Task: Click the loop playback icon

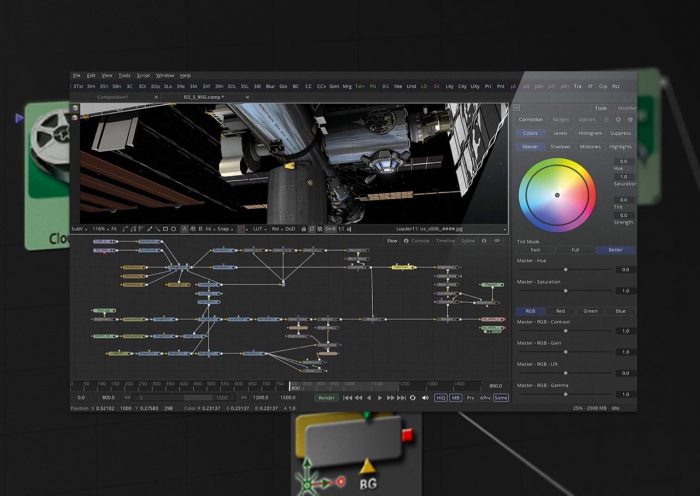Action: click(x=411, y=397)
